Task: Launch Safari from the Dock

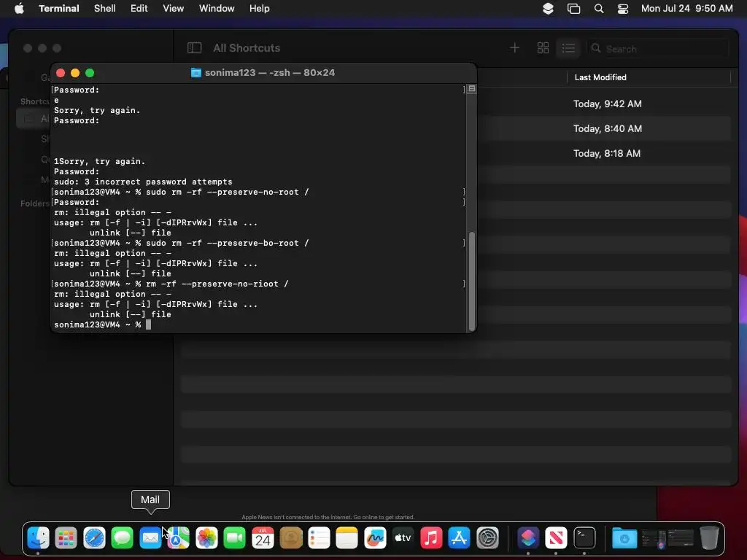Action: point(94,538)
